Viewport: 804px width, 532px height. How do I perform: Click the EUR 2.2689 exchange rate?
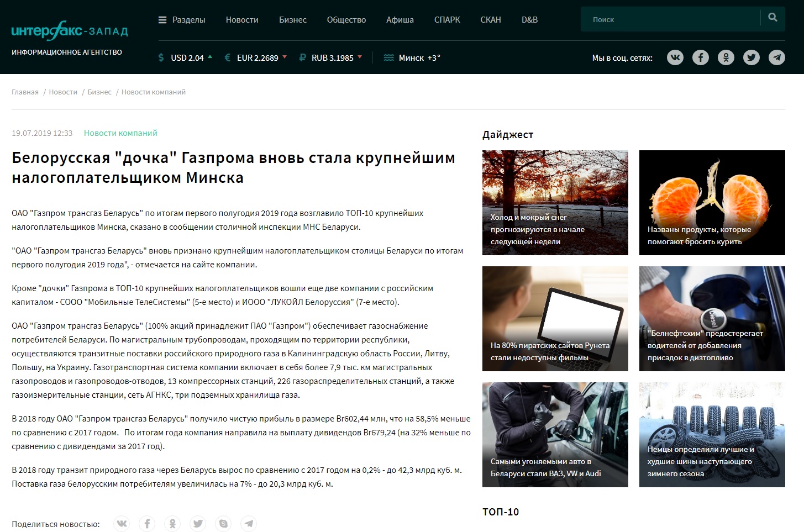(x=258, y=57)
